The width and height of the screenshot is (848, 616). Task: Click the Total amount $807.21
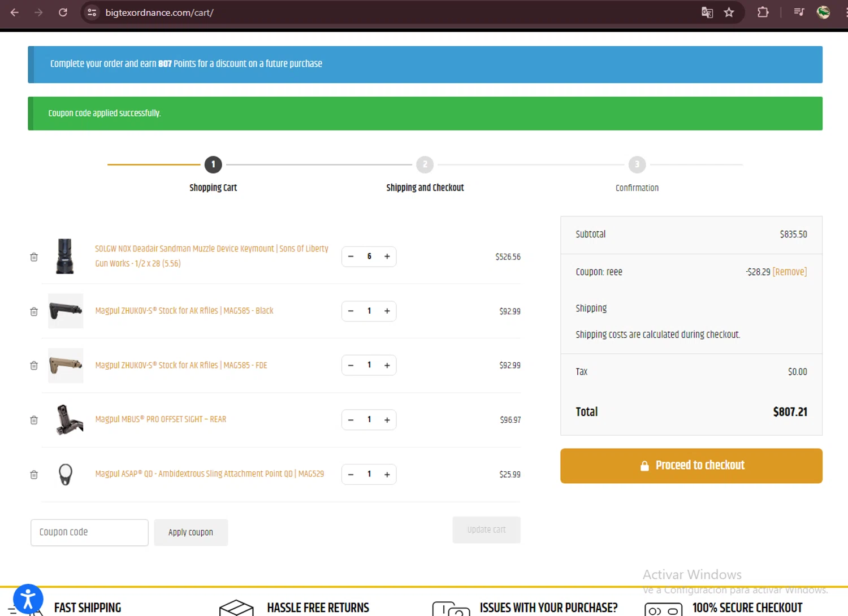(x=790, y=412)
